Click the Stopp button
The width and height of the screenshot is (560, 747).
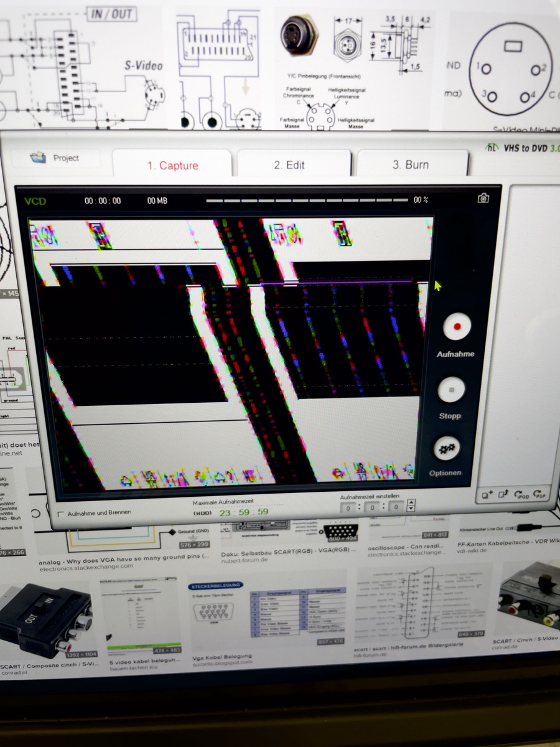coord(452,390)
